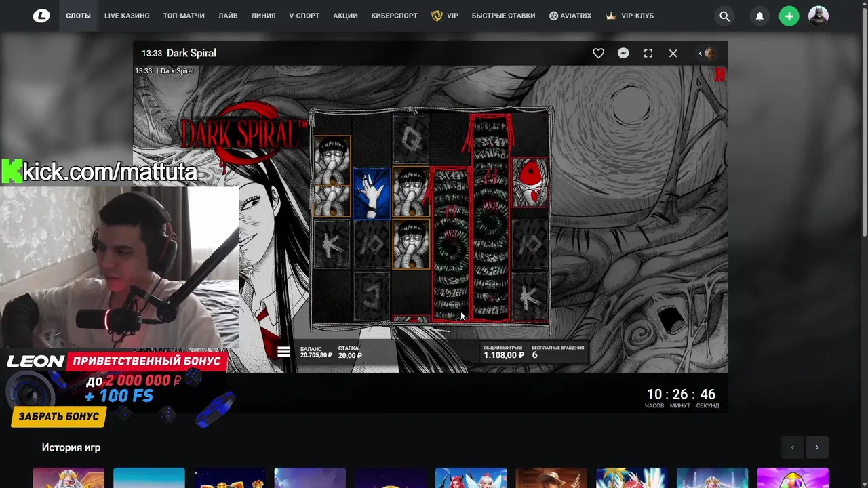
Task: Click the История игр heading
Action: (71, 447)
